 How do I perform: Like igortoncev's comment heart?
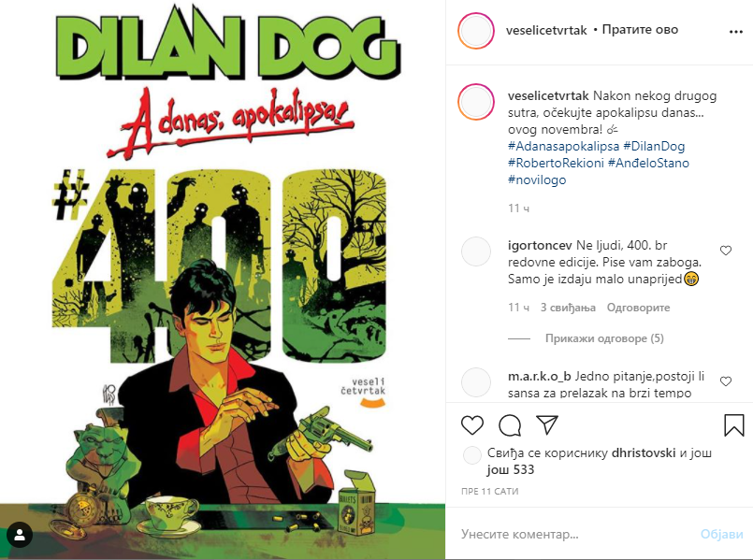[726, 251]
